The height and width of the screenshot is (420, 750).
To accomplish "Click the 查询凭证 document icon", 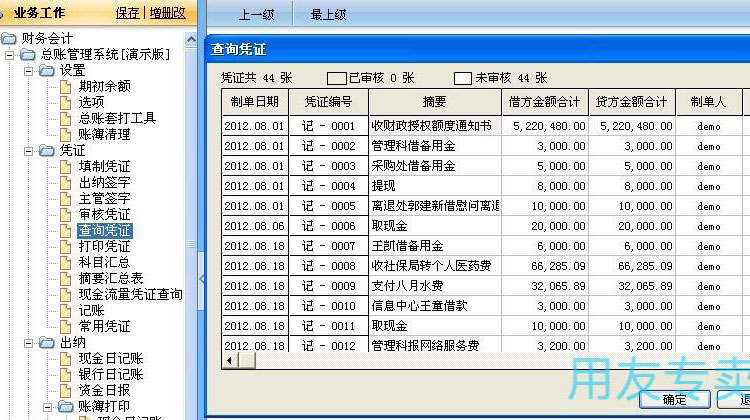I will pos(66,231).
